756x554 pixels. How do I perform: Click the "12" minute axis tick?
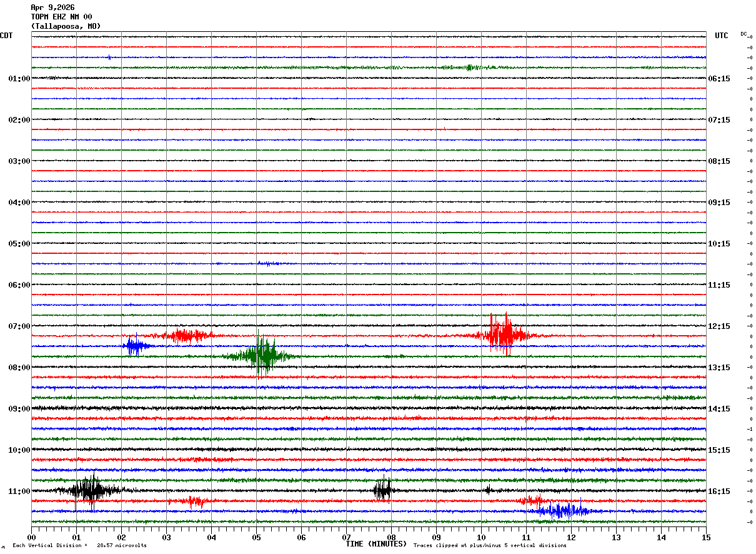click(571, 537)
